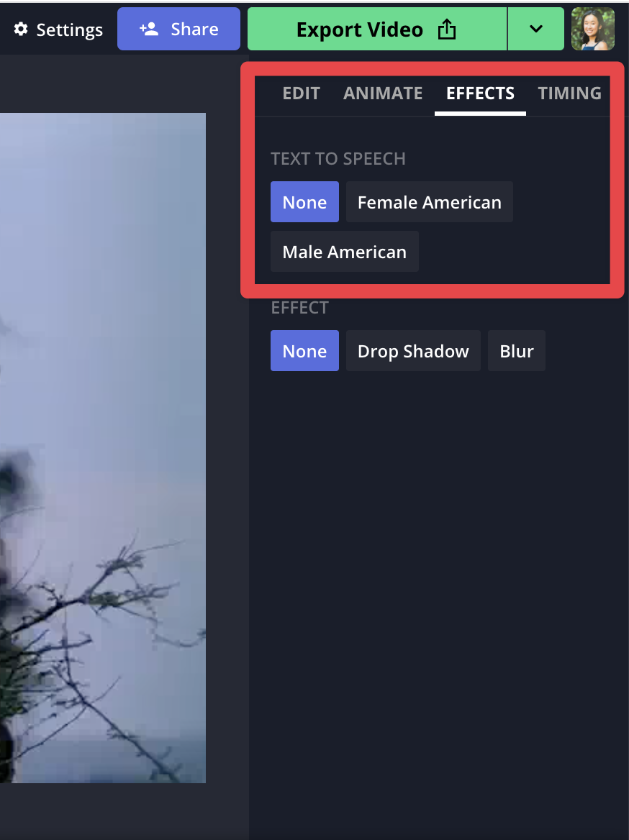The image size is (629, 840).
Task: Click the Export Video button label
Action: (360, 29)
